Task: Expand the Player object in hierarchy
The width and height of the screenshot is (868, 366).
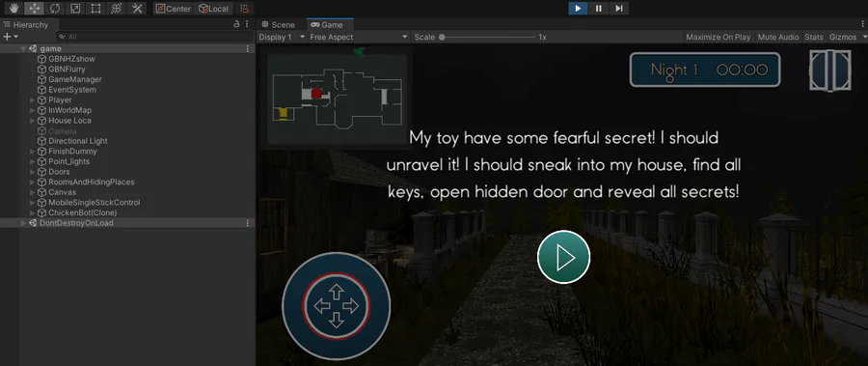Action: click(33, 100)
